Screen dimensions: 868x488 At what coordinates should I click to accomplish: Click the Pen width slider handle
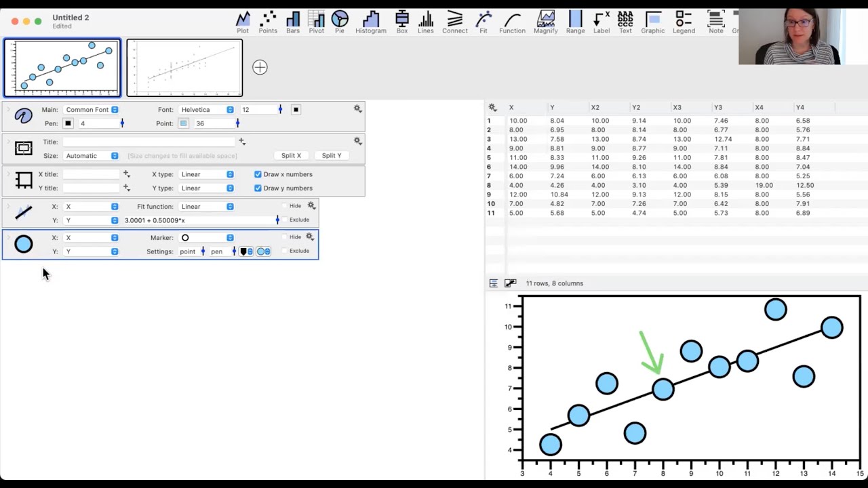[122, 123]
